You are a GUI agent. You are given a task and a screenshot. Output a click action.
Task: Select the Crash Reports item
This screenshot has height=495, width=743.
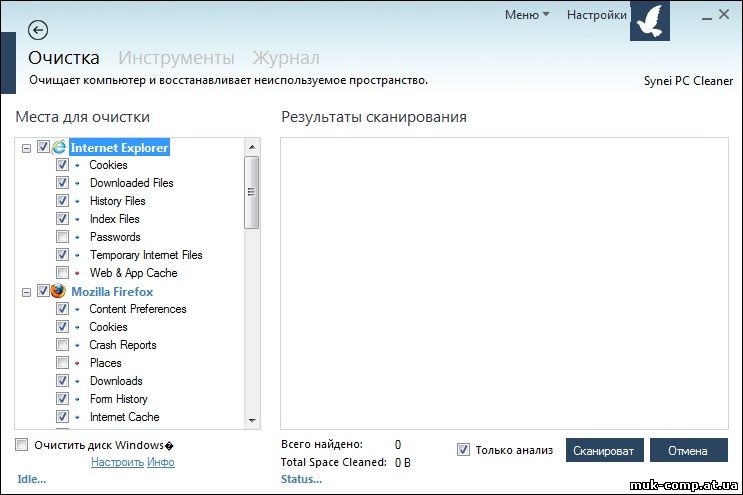(123, 345)
